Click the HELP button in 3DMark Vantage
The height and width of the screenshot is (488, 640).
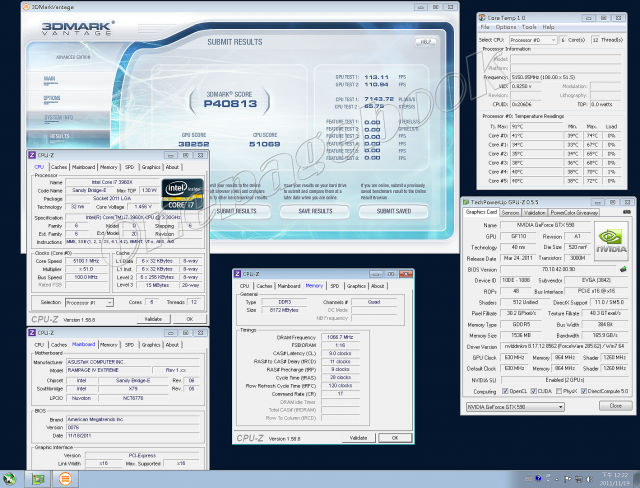pos(425,42)
